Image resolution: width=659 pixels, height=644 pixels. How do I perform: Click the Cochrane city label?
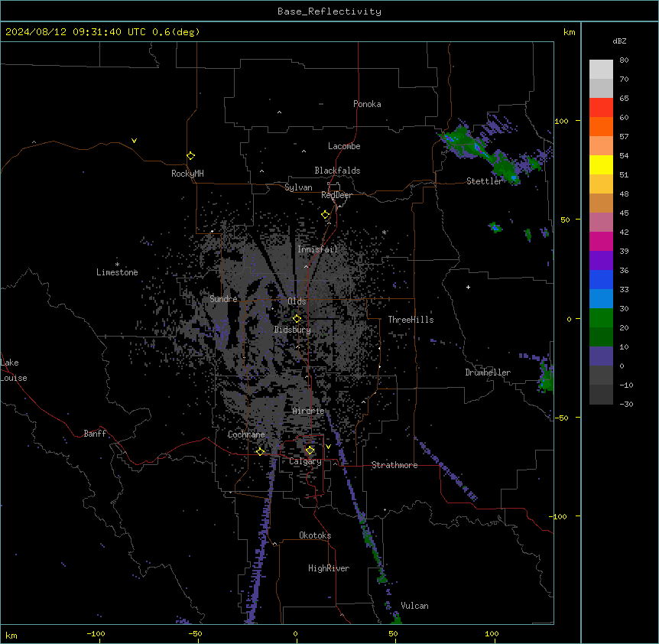246,434
